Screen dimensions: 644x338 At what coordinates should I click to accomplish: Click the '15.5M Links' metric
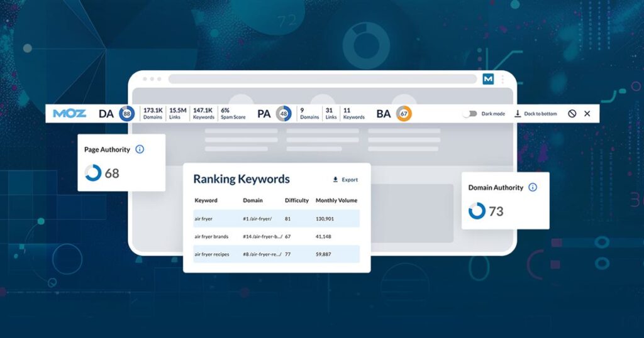pyautogui.click(x=177, y=114)
